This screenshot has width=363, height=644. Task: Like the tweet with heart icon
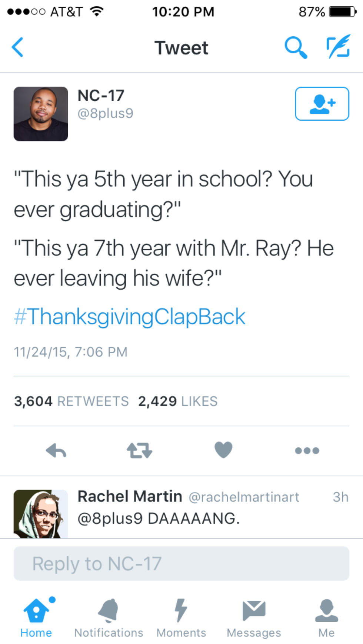[x=223, y=450]
